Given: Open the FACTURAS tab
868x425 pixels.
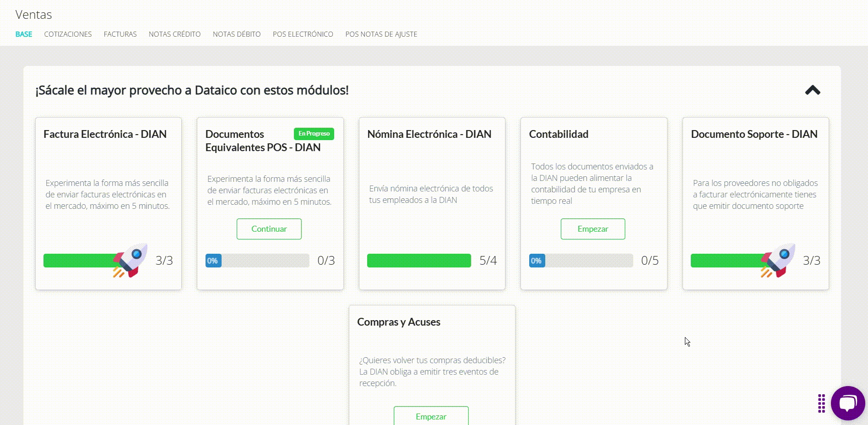Looking at the screenshot, I should [120, 34].
